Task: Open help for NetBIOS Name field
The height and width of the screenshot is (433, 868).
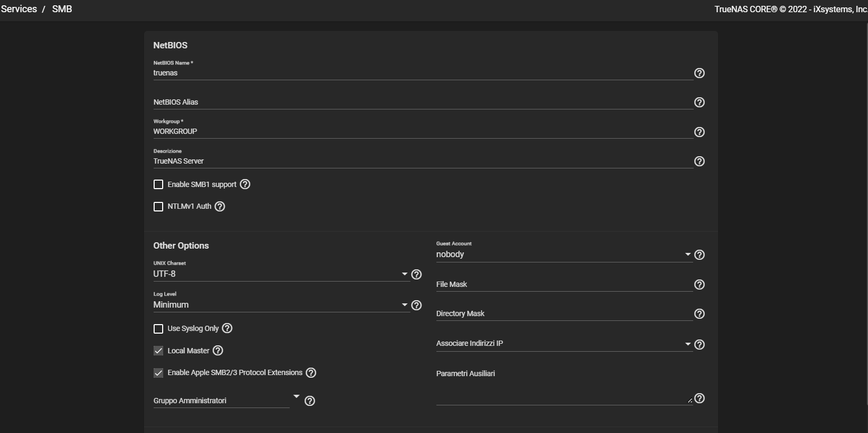Action: (x=700, y=73)
